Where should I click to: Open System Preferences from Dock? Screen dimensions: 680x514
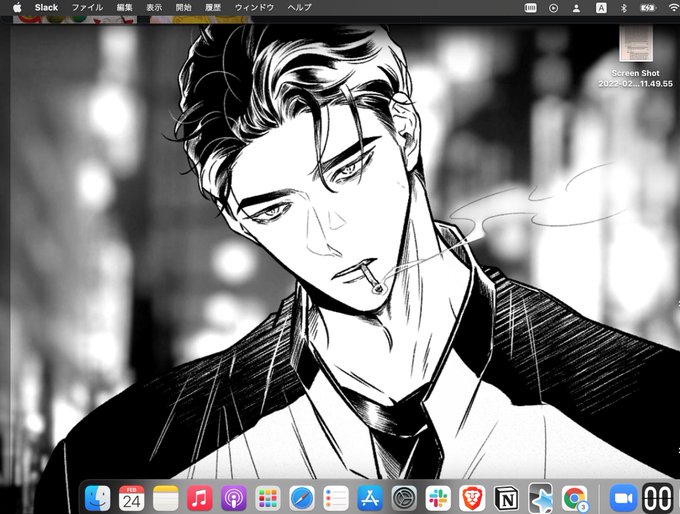click(x=404, y=498)
